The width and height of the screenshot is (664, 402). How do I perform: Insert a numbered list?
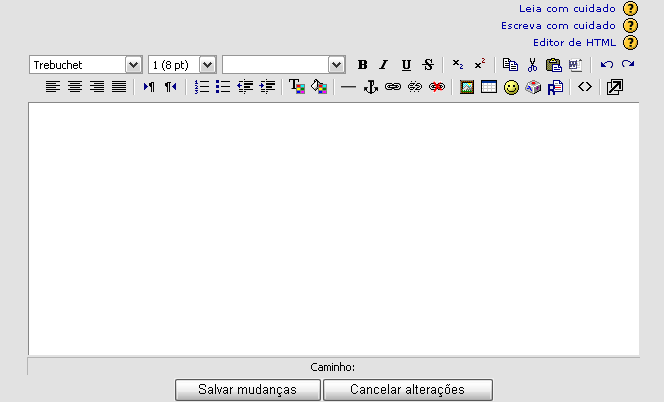pyautogui.click(x=202, y=87)
